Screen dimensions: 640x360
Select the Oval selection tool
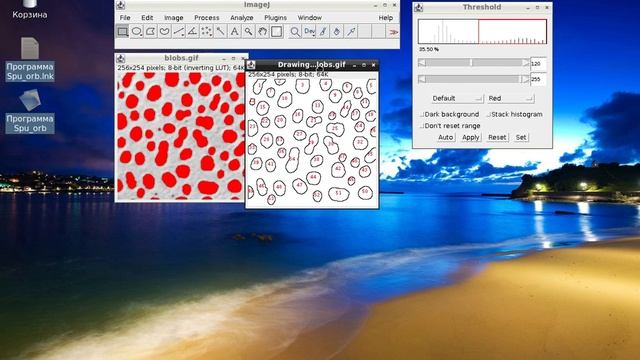click(x=136, y=31)
